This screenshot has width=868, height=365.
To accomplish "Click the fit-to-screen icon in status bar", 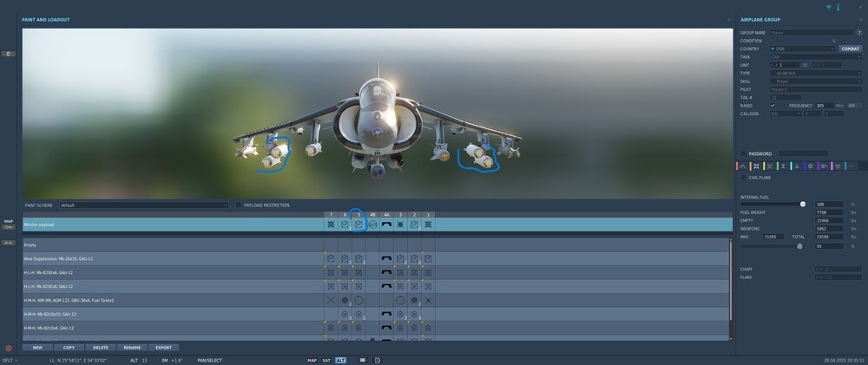I will [x=378, y=360].
